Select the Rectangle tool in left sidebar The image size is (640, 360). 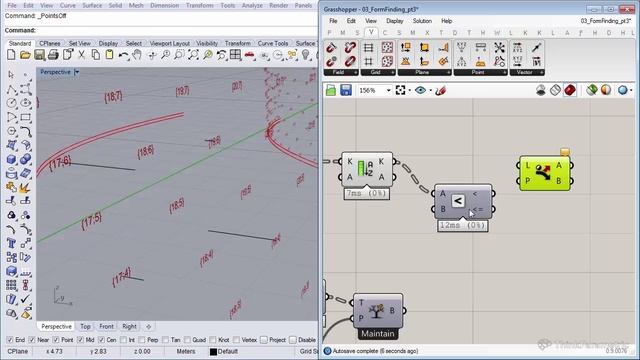click(x=25, y=118)
